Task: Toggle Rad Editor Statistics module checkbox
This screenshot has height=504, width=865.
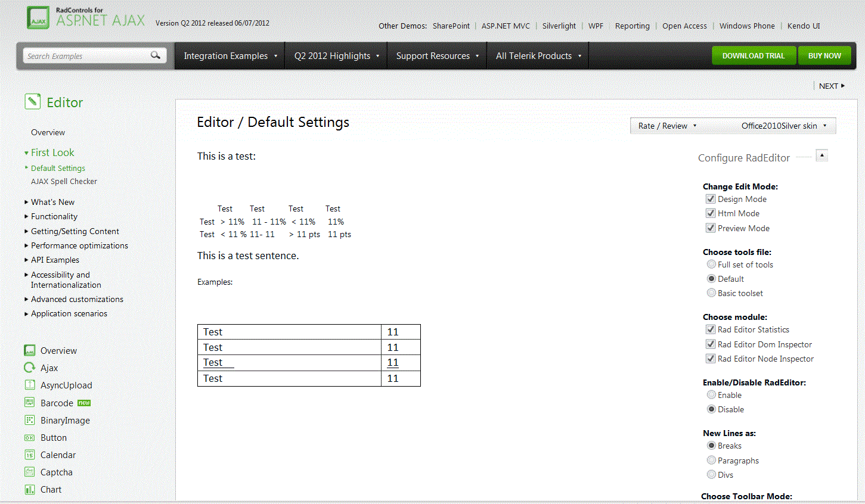Action: [711, 329]
